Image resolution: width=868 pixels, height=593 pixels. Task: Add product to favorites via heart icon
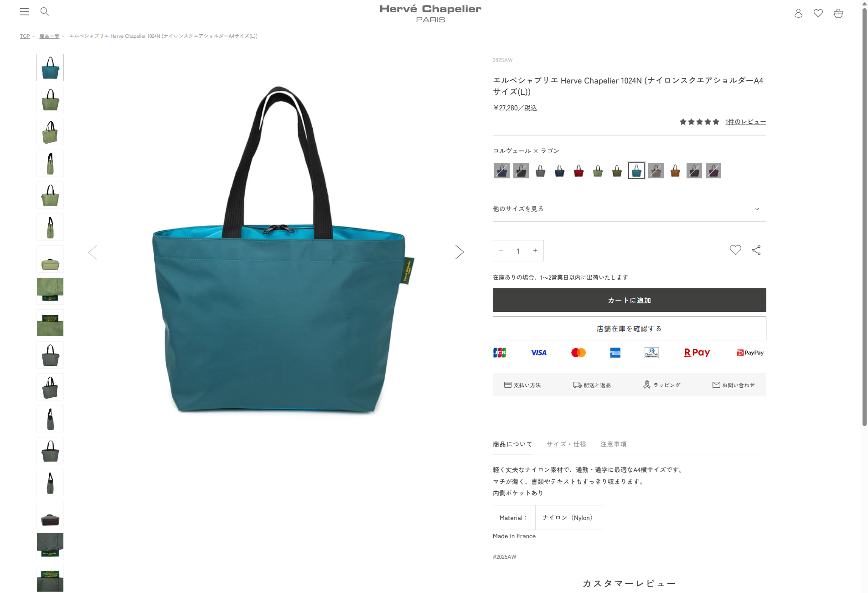tap(735, 250)
